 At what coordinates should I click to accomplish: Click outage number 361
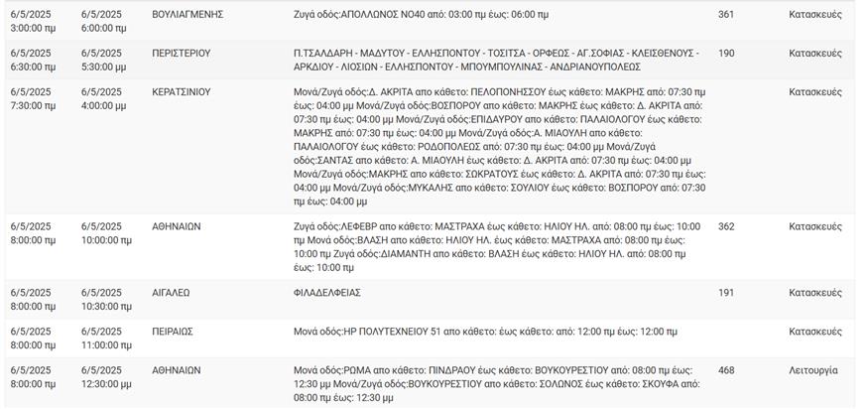tap(726, 15)
